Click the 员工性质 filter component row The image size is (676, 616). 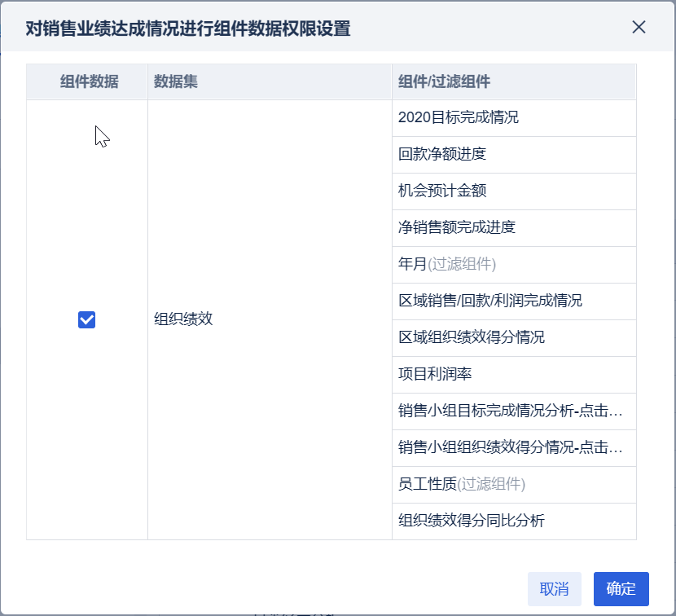click(514, 485)
